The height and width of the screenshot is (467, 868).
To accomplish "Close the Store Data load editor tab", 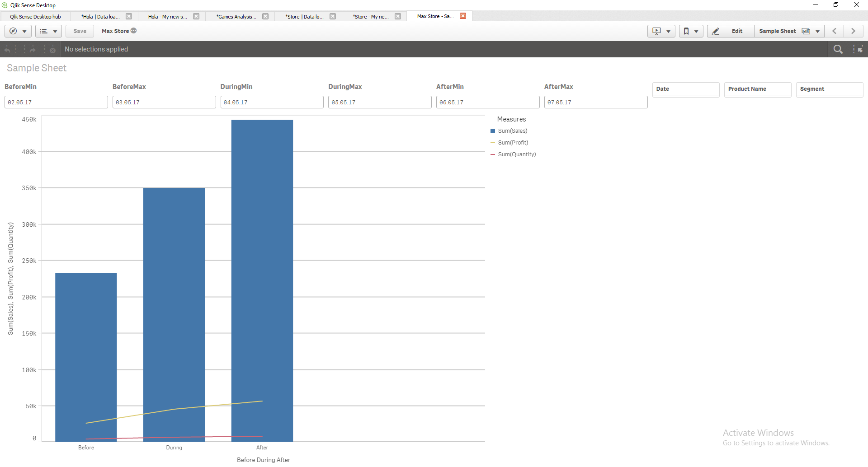I will (x=333, y=16).
